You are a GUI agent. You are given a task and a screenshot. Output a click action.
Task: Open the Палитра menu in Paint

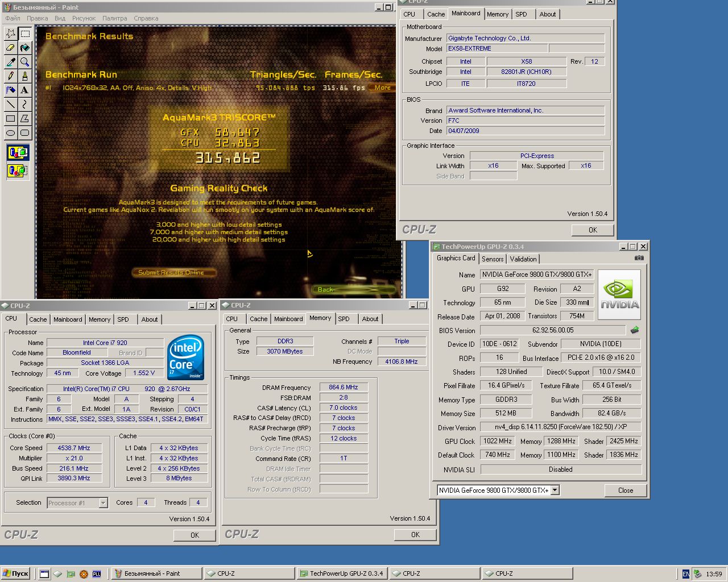[x=115, y=18]
